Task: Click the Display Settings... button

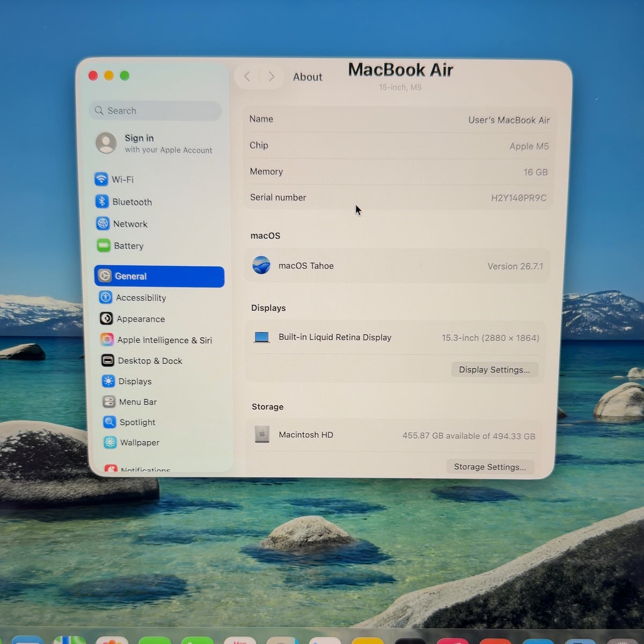Action: 494,369
